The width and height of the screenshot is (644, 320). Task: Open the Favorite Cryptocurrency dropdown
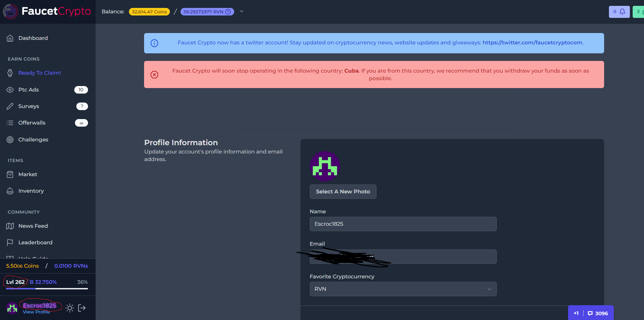403,289
